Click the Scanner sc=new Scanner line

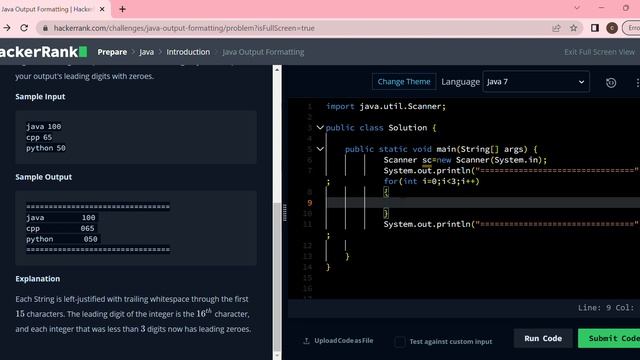[465, 160]
